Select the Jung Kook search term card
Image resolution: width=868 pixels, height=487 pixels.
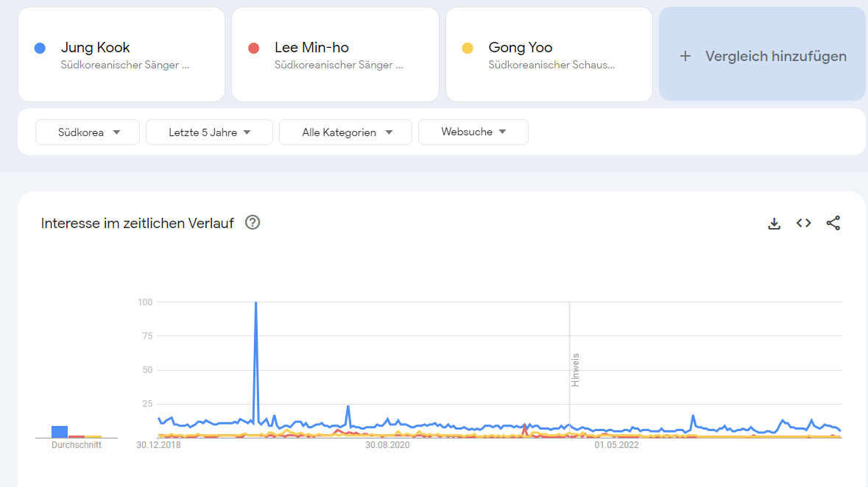coord(121,54)
